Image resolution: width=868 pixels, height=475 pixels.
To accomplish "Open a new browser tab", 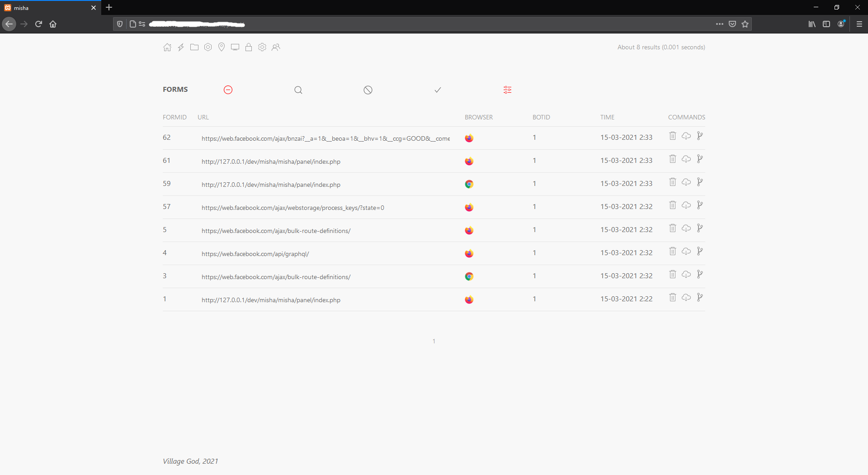I will click(x=109, y=7).
